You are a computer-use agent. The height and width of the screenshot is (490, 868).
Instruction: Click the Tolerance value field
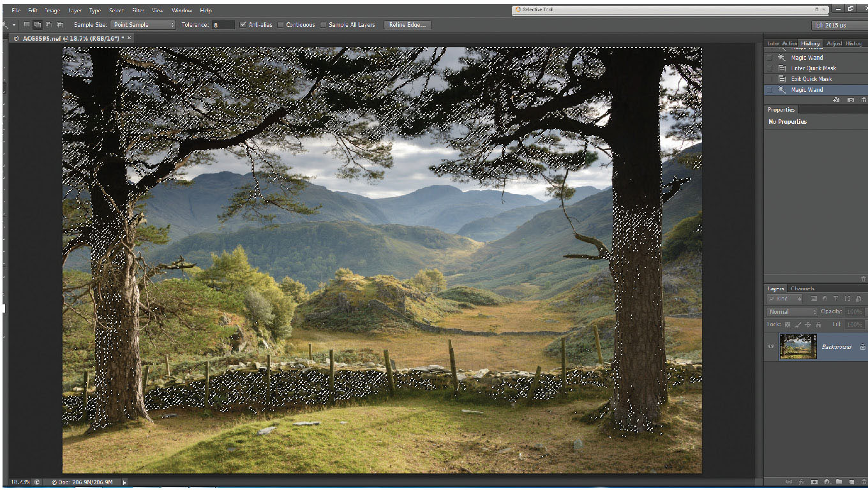coord(223,24)
